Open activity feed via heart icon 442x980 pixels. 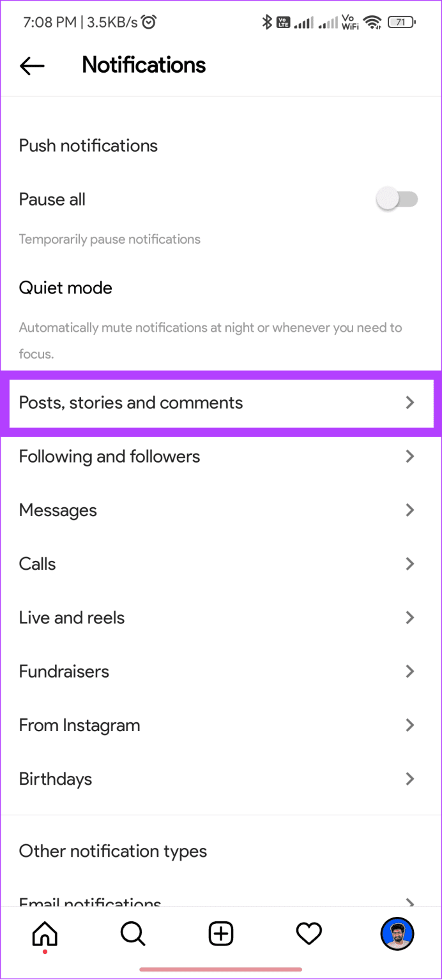[309, 933]
